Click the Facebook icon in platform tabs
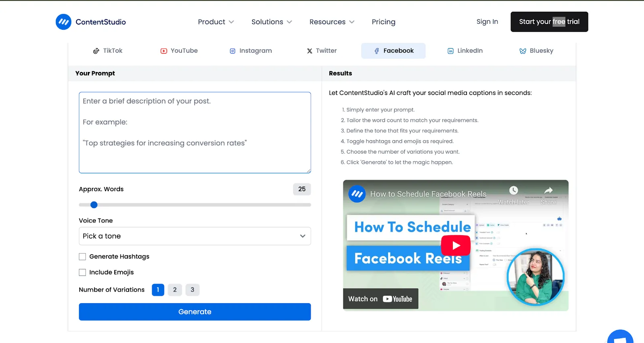Viewport: 644px width, 343px height. point(377,51)
